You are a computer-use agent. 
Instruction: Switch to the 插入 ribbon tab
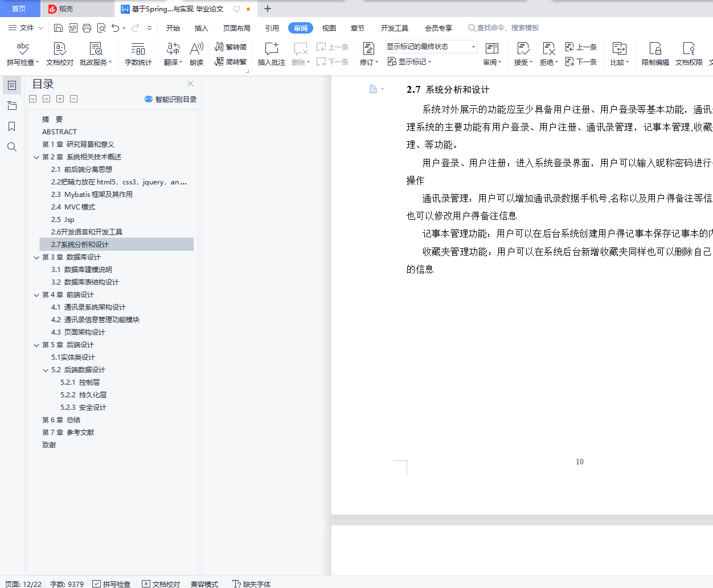[x=202, y=28]
